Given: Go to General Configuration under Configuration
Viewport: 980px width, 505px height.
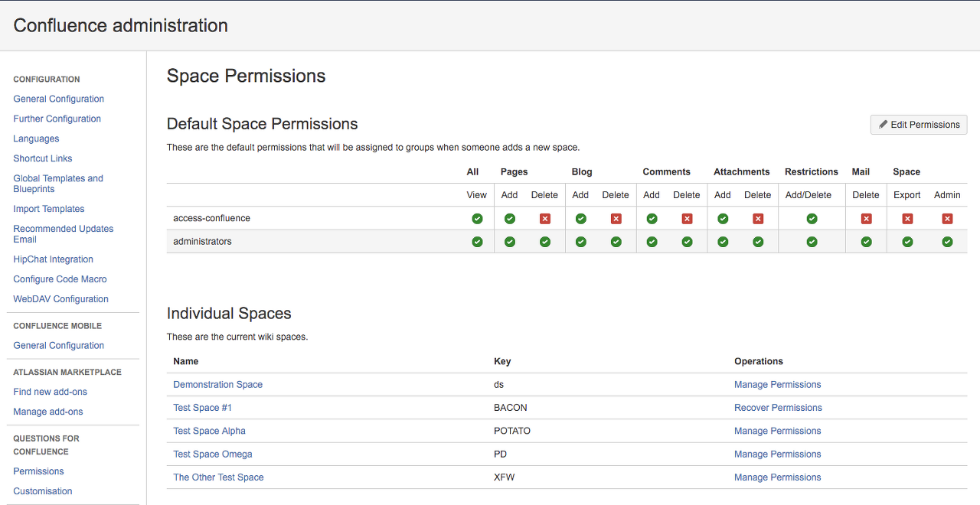Looking at the screenshot, I should [x=58, y=99].
